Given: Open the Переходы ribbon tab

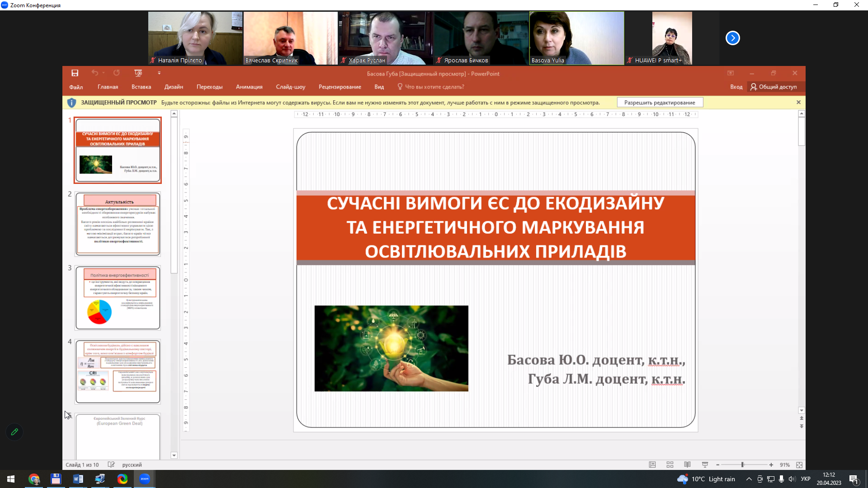Looking at the screenshot, I should (x=209, y=87).
